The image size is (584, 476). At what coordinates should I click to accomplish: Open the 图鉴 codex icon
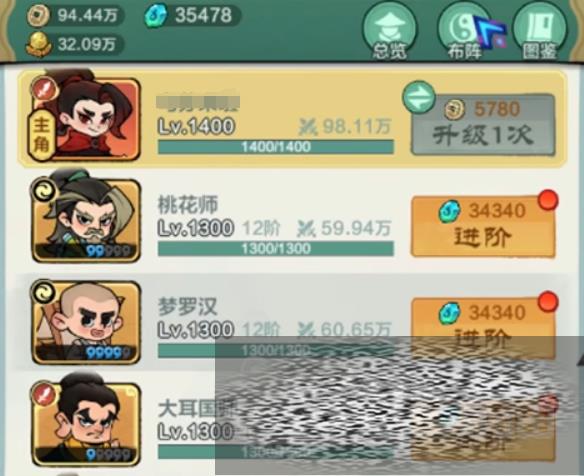click(x=540, y=32)
